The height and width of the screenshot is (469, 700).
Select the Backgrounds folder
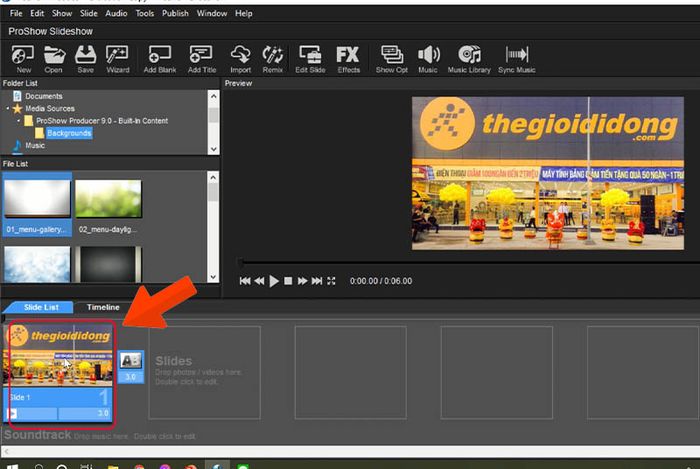pyautogui.click(x=69, y=133)
